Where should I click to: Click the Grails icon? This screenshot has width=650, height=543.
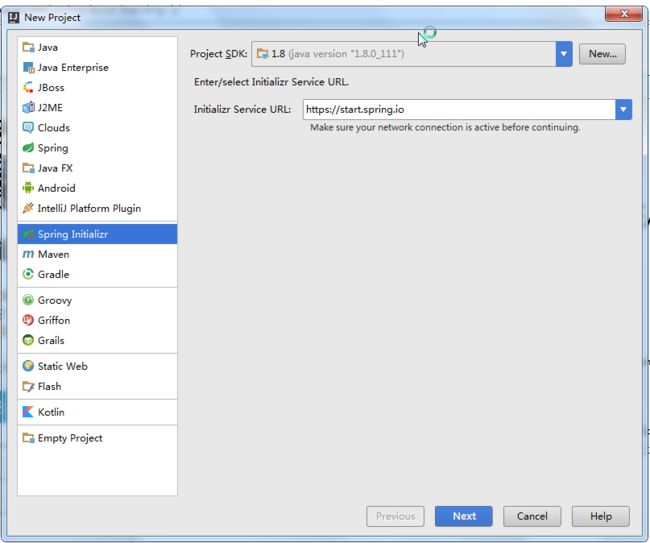coord(28,340)
